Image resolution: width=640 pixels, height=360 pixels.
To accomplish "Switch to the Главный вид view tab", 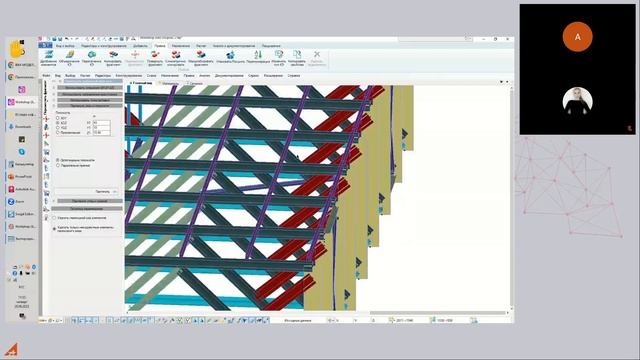I will point(141,83).
